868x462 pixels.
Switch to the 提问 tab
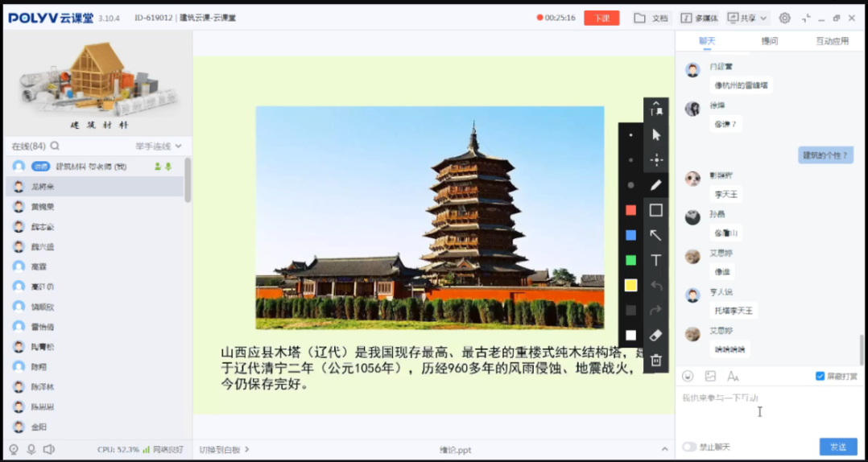(769, 41)
